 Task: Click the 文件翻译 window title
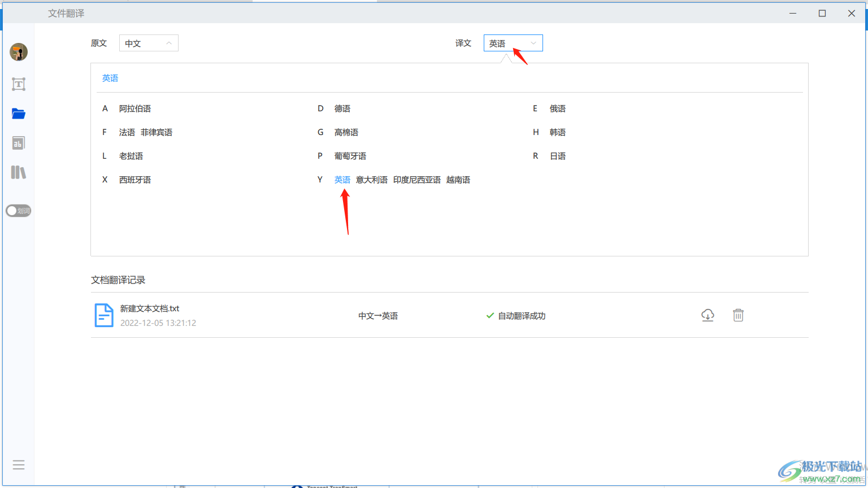(x=66, y=13)
